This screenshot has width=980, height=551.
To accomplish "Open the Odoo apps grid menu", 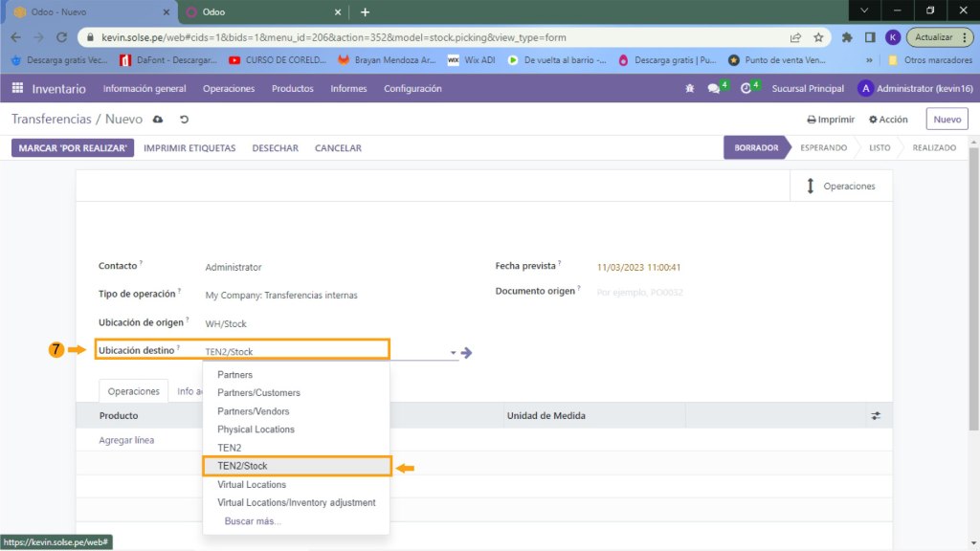I will (x=17, y=88).
